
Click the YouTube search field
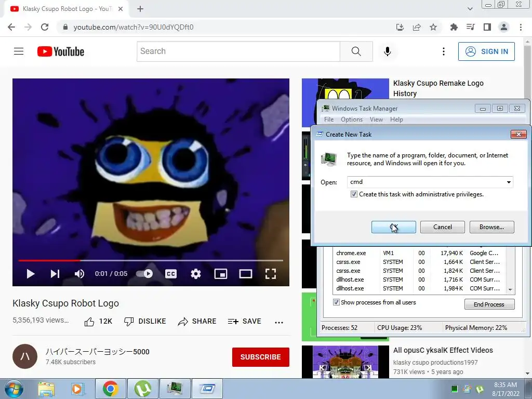tap(238, 51)
